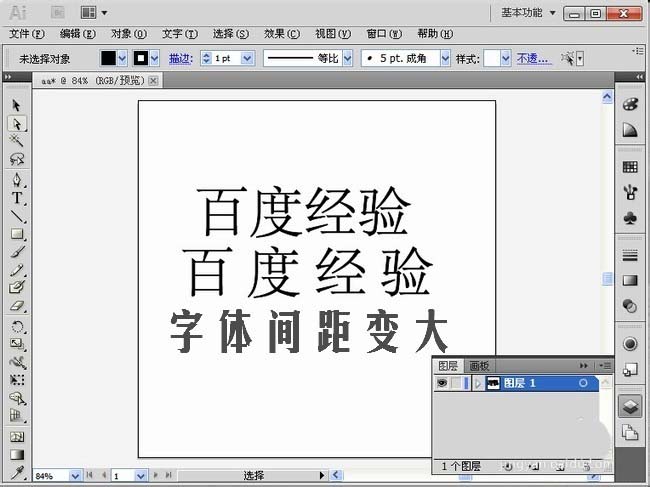Open the 效果(C) menu
The width and height of the screenshot is (650, 487).
point(282,34)
